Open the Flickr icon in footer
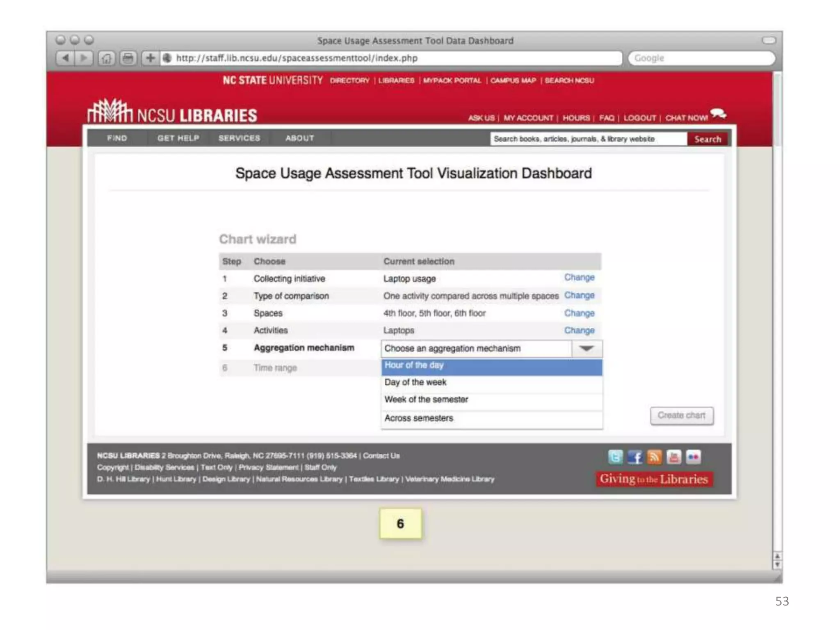Image resolution: width=840 pixels, height=630 pixels. (694, 457)
